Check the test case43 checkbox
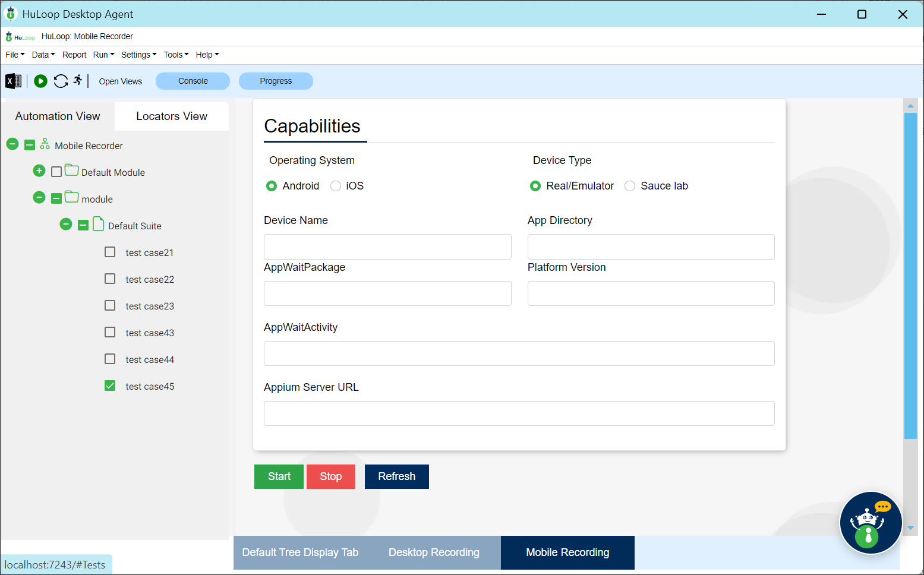This screenshot has height=575, width=924. (x=110, y=332)
